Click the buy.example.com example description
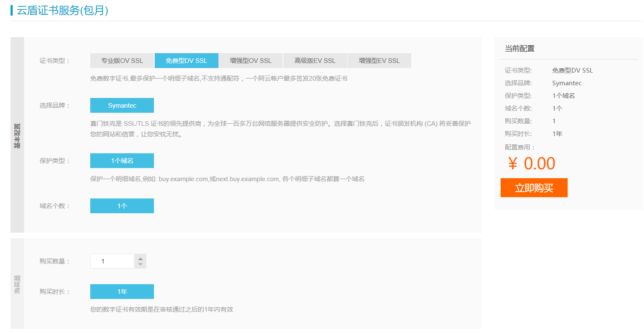The height and width of the screenshot is (334, 644). point(227,179)
